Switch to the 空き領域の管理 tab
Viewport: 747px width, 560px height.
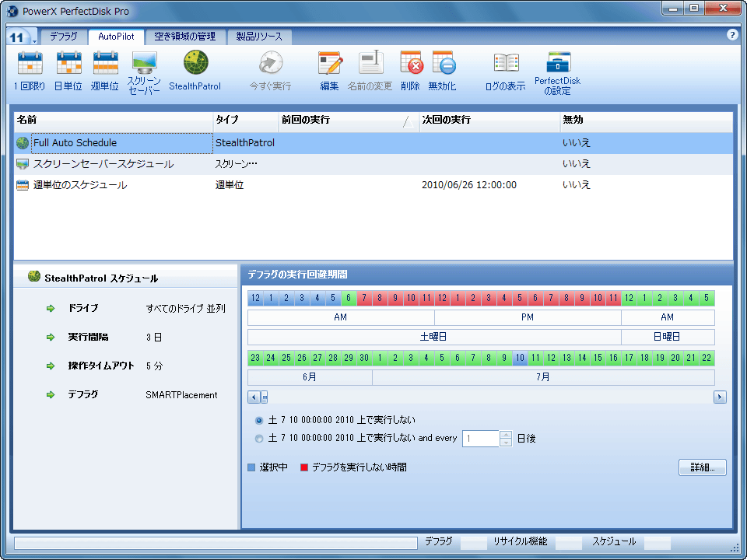[185, 37]
